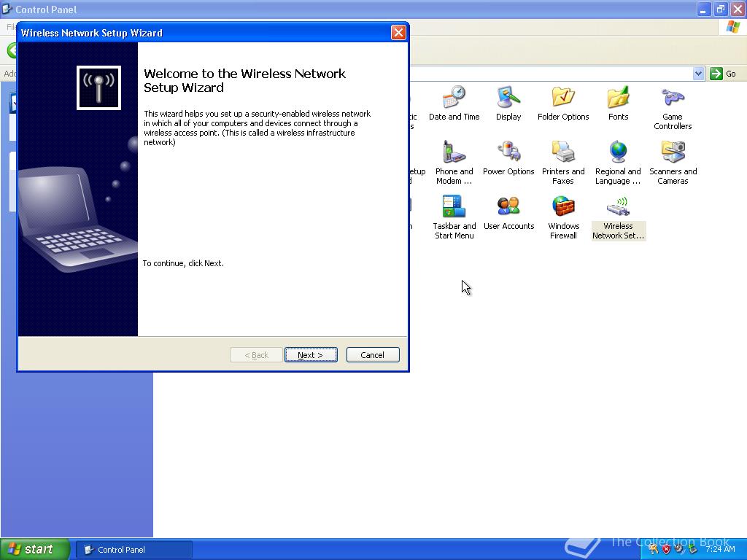The width and height of the screenshot is (747, 560).
Task: Click the safely remove hardware tray icon
Action: tap(692, 549)
